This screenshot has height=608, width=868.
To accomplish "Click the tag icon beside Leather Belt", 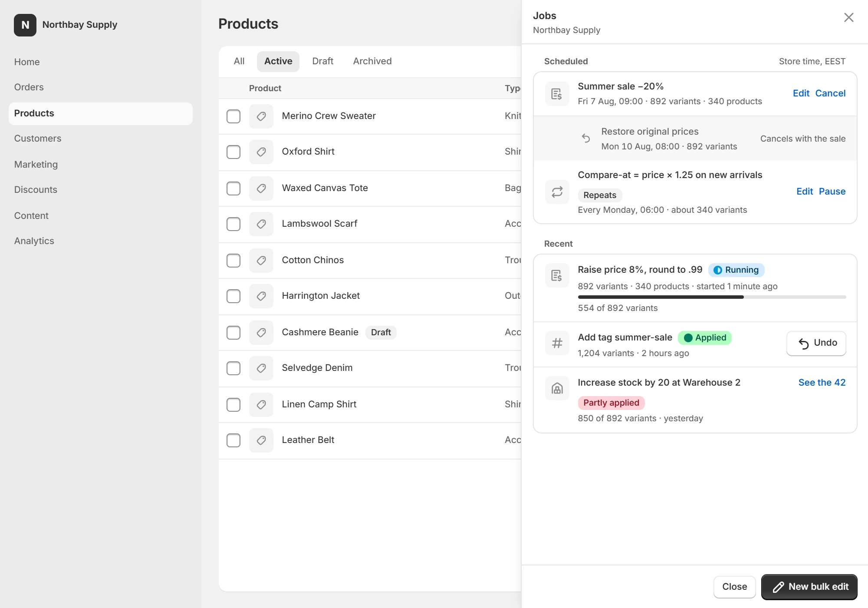I will [x=261, y=440].
